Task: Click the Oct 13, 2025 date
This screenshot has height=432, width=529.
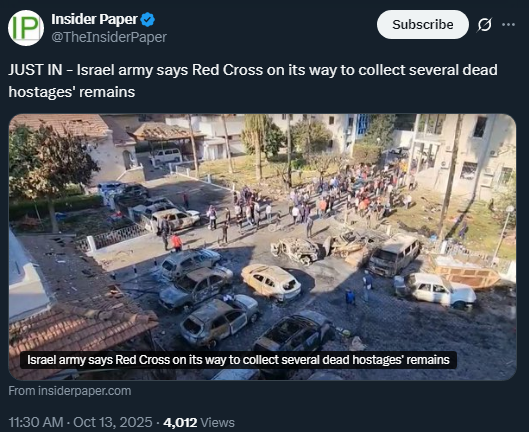Action: click(x=113, y=423)
